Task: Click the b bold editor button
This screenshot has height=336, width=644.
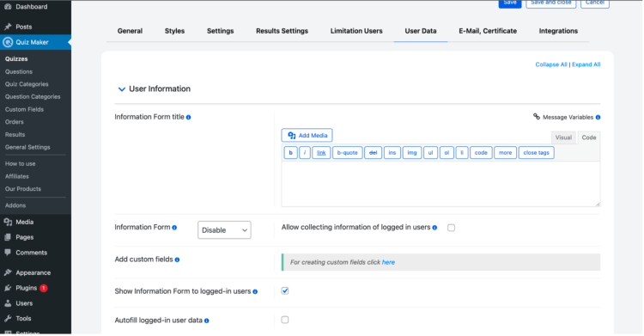Action: 290,153
